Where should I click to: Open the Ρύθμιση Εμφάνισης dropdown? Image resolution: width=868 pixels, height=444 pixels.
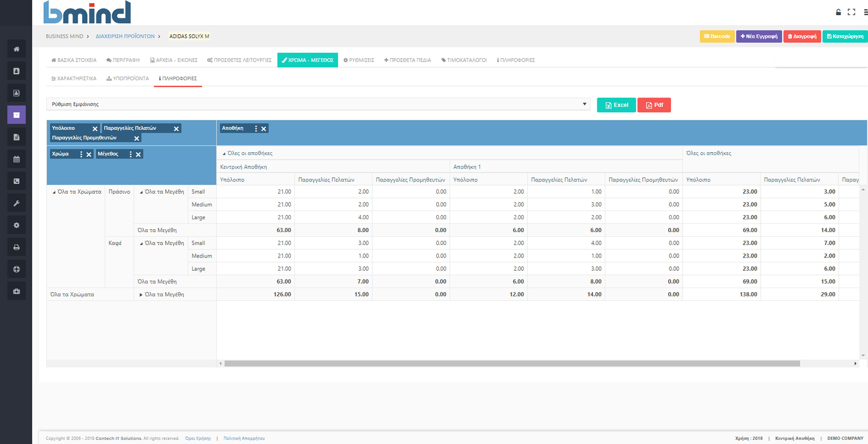pyautogui.click(x=318, y=104)
